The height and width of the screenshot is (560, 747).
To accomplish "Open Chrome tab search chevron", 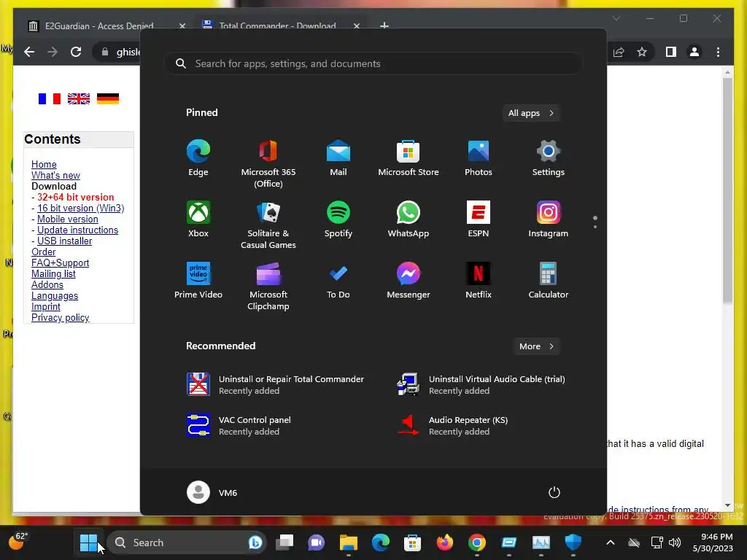I will pos(616,18).
